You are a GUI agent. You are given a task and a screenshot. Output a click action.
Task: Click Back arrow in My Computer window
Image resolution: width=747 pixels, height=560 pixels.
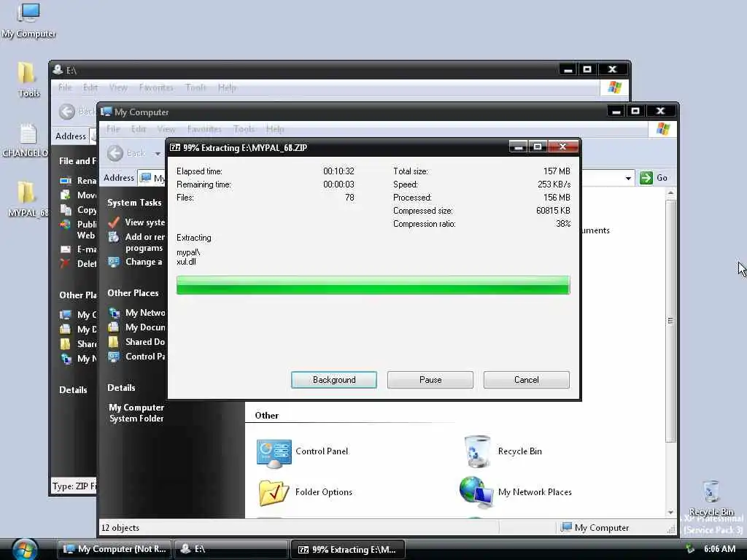tap(115, 153)
